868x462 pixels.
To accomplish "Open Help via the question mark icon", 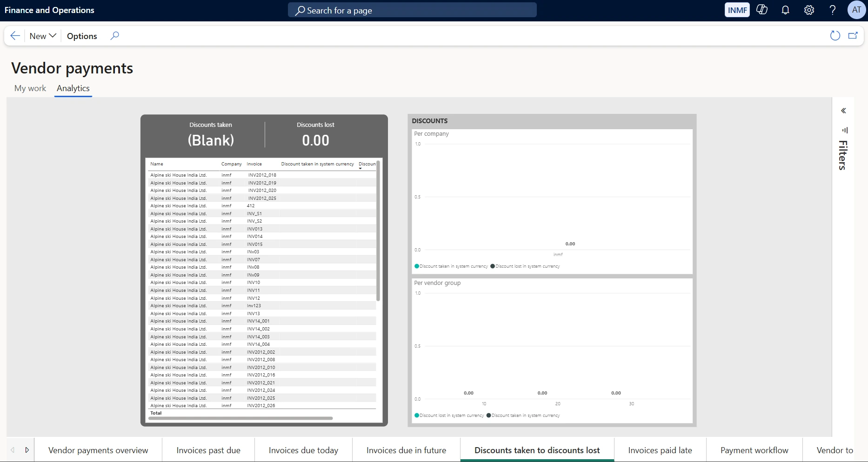I will click(833, 10).
